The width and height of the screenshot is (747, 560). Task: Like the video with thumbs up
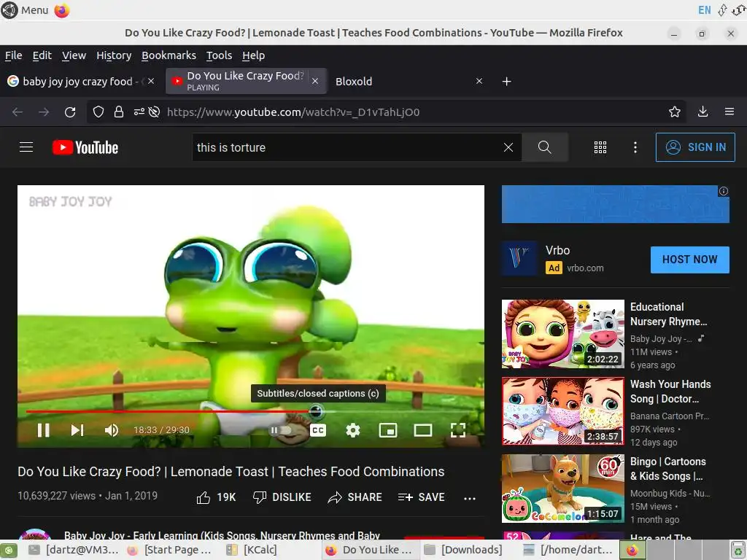pos(216,497)
